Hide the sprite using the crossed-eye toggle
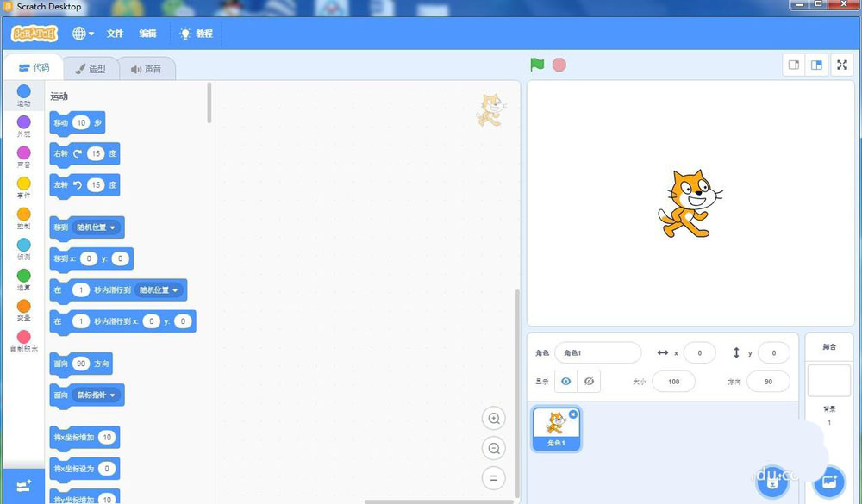Screen dimensions: 862x504 click(590, 381)
